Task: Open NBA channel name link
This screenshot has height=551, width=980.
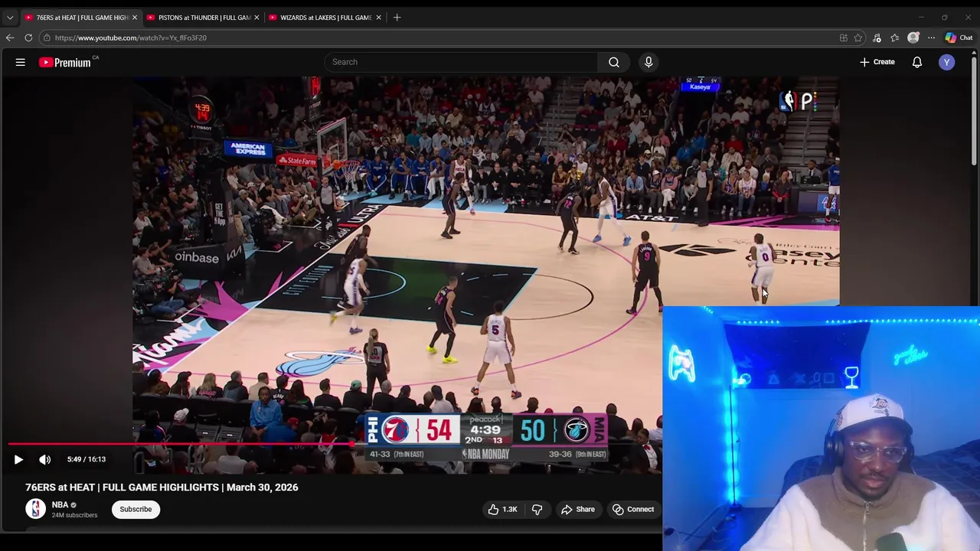Action: point(60,505)
